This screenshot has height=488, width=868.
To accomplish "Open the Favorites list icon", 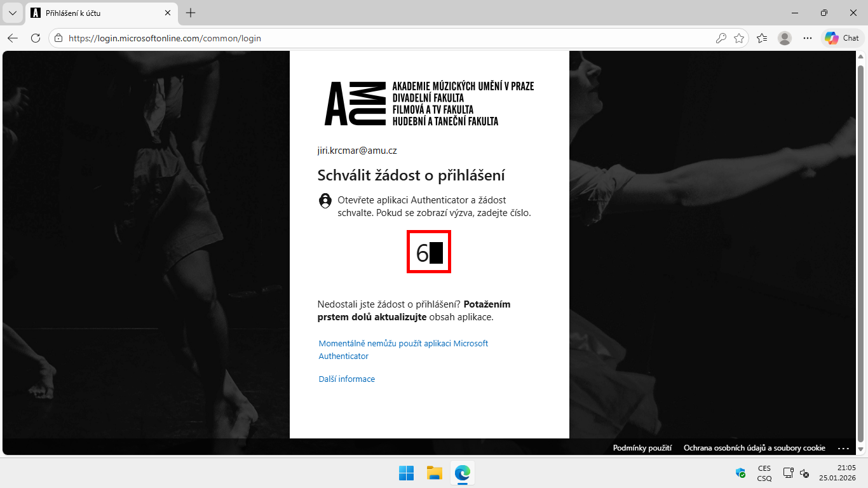I will [x=762, y=38].
